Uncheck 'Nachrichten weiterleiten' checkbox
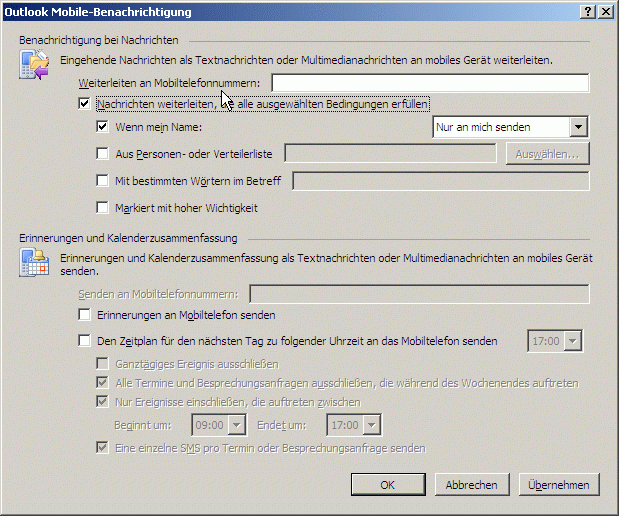This screenshot has height=516, width=619. pyautogui.click(x=84, y=104)
